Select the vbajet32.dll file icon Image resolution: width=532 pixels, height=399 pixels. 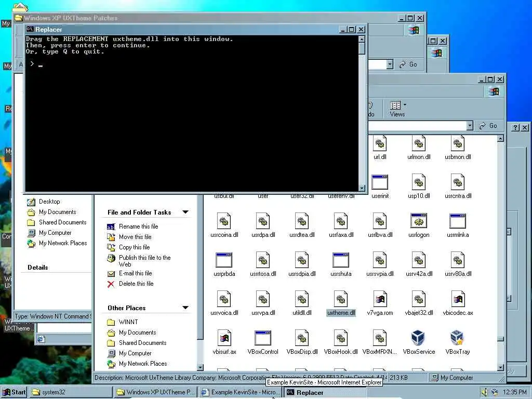(419, 299)
